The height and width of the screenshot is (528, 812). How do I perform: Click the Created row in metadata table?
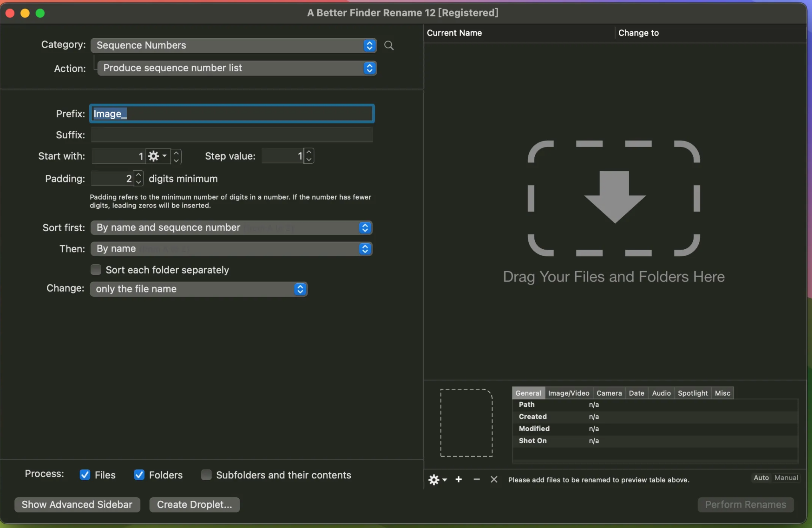point(655,417)
